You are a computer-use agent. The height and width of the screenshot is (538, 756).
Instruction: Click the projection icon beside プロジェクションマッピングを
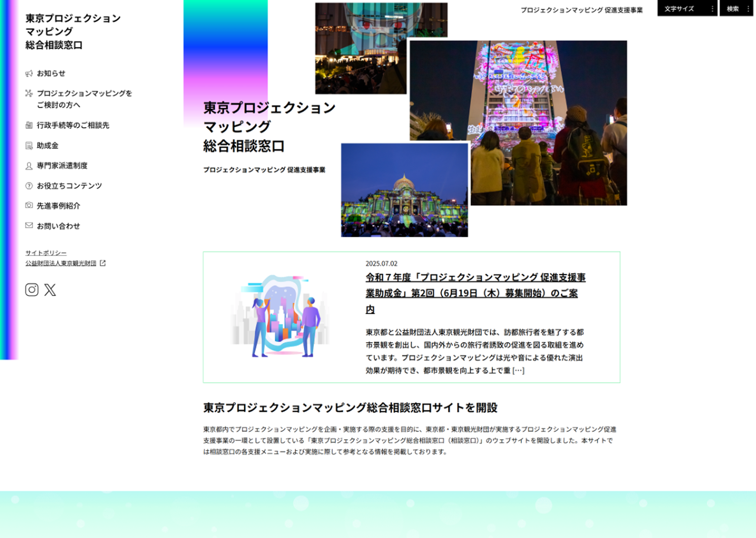click(x=29, y=93)
